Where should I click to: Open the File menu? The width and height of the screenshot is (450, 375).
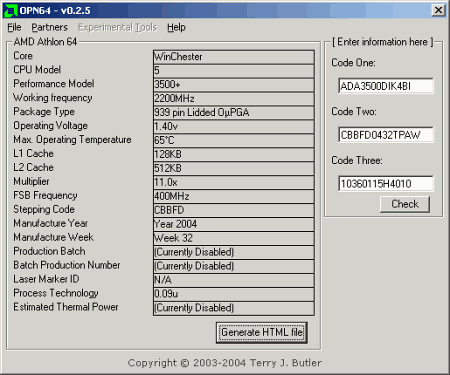14,27
